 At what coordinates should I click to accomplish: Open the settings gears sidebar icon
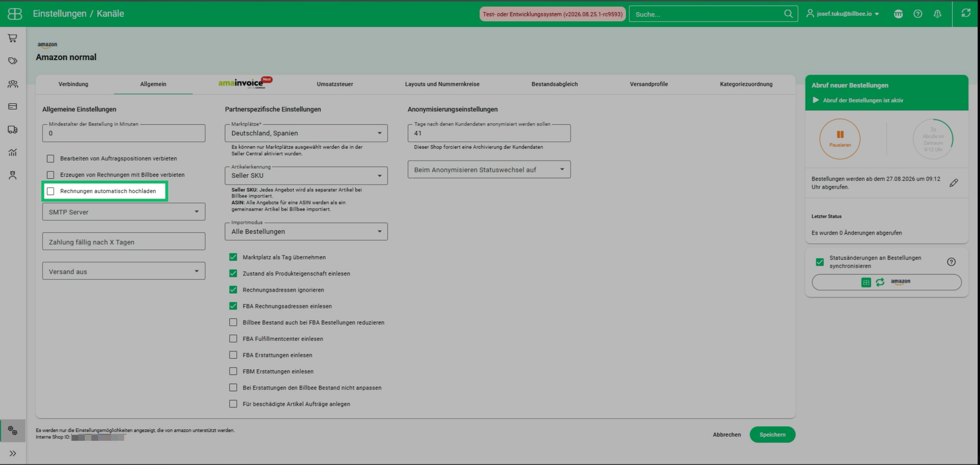point(12,430)
